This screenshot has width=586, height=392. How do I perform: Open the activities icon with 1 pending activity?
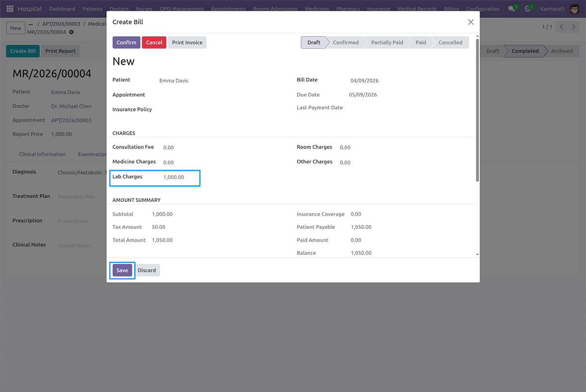click(528, 8)
